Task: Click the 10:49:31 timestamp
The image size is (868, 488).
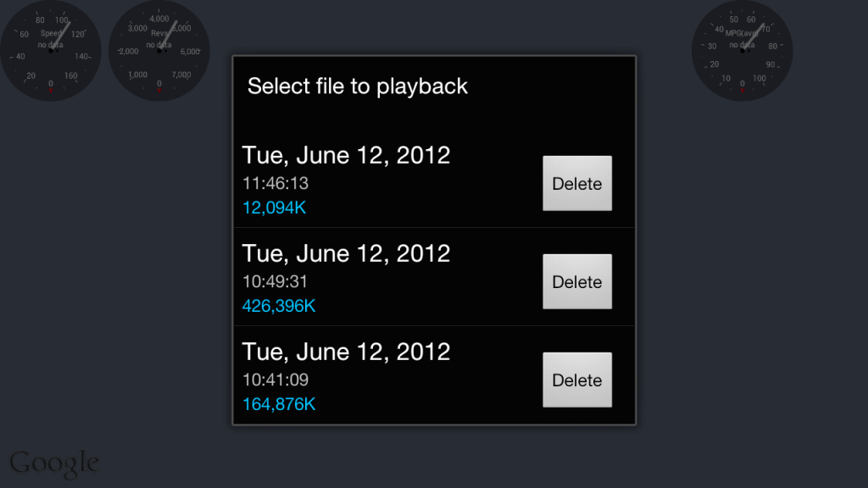Action: (x=275, y=281)
